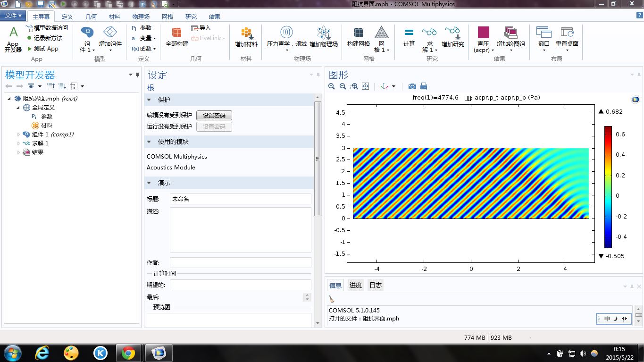The height and width of the screenshot is (362, 644).
Task: Open the view orientation dropdown in Graphics toolbar
Action: coord(393,86)
